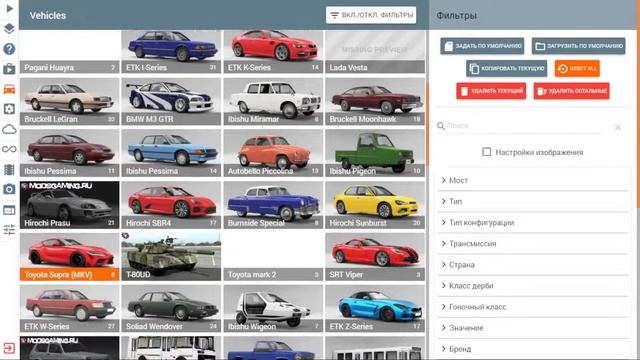Screen dimensions: 640x360
Task: Expand the Гоночный класс filter section
Action: click(x=533, y=307)
